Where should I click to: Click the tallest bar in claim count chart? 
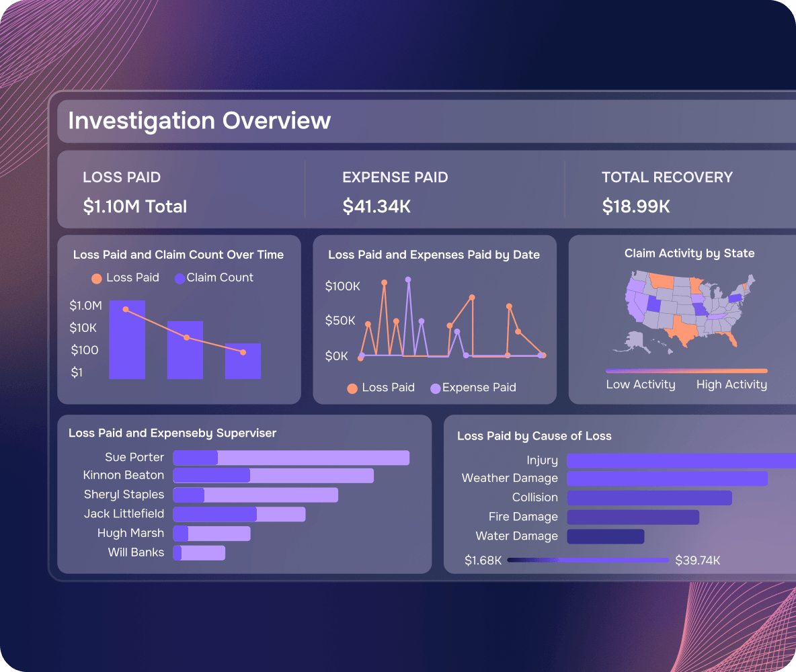pos(127,339)
